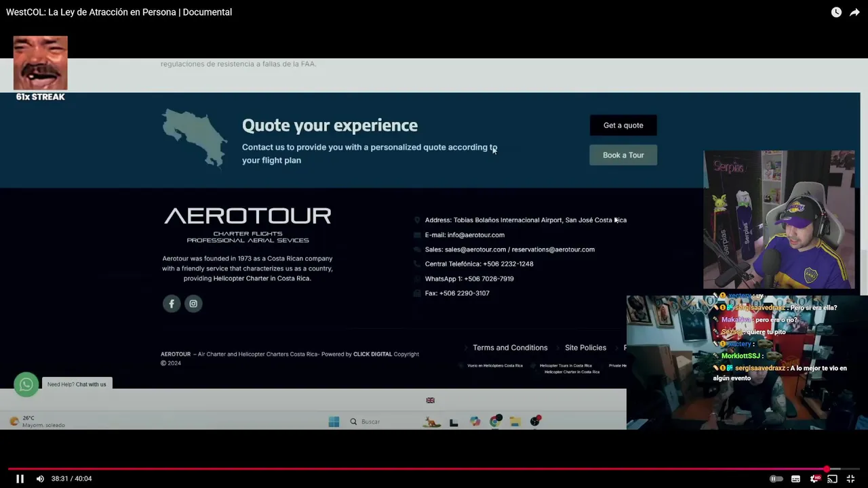Click the info@aerotour.com email address
The height and width of the screenshot is (488, 868).
pyautogui.click(x=476, y=235)
